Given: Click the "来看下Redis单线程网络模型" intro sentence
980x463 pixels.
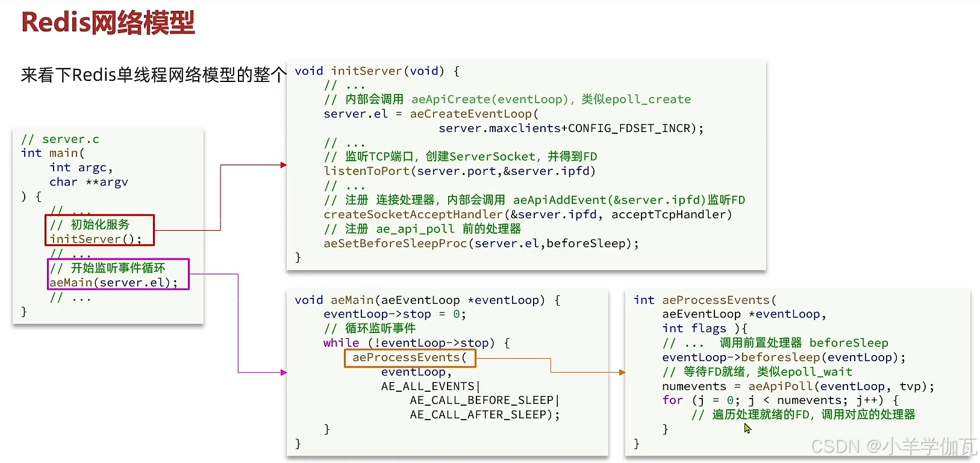Looking at the screenshot, I should point(154,75).
